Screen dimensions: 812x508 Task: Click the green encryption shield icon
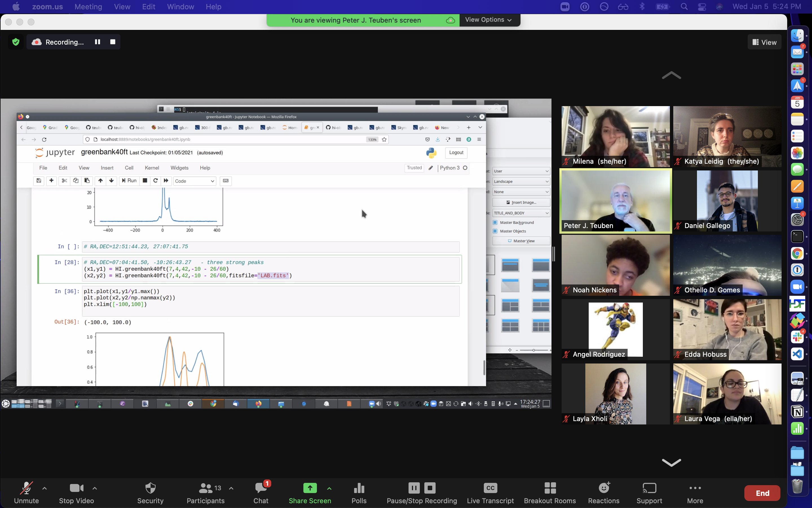[16, 42]
